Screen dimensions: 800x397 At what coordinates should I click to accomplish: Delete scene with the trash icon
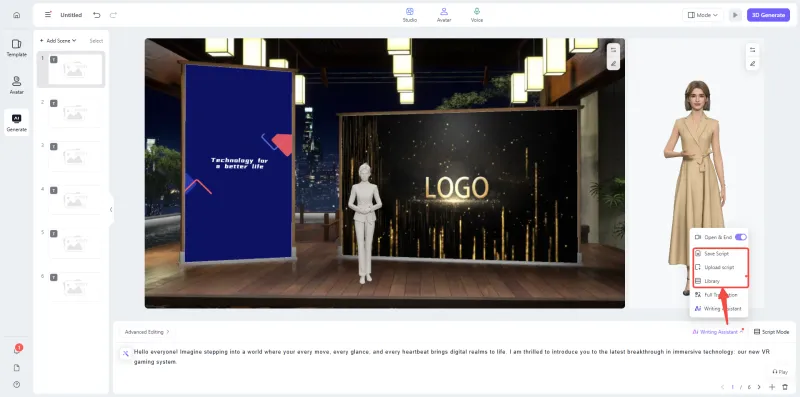[x=785, y=387]
